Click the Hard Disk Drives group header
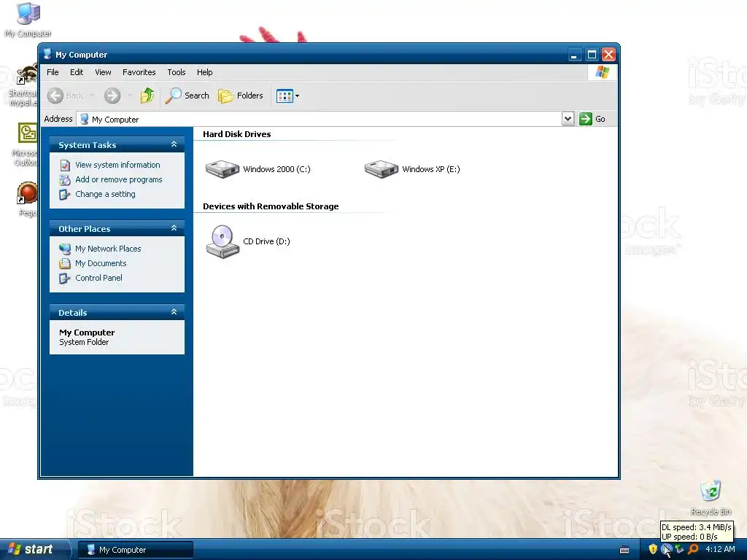747x560 pixels. click(x=237, y=134)
